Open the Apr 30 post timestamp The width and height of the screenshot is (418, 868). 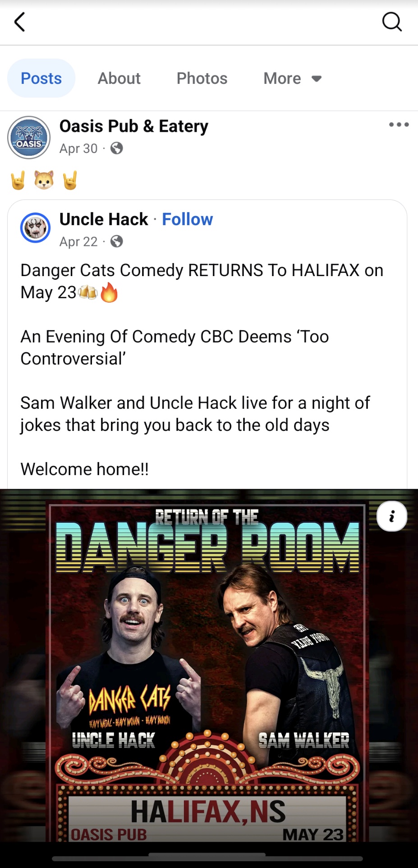pos(78,148)
